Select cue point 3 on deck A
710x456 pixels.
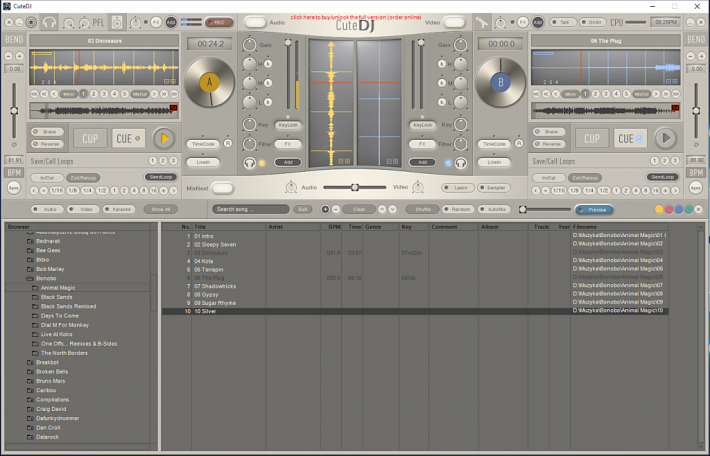[104, 94]
